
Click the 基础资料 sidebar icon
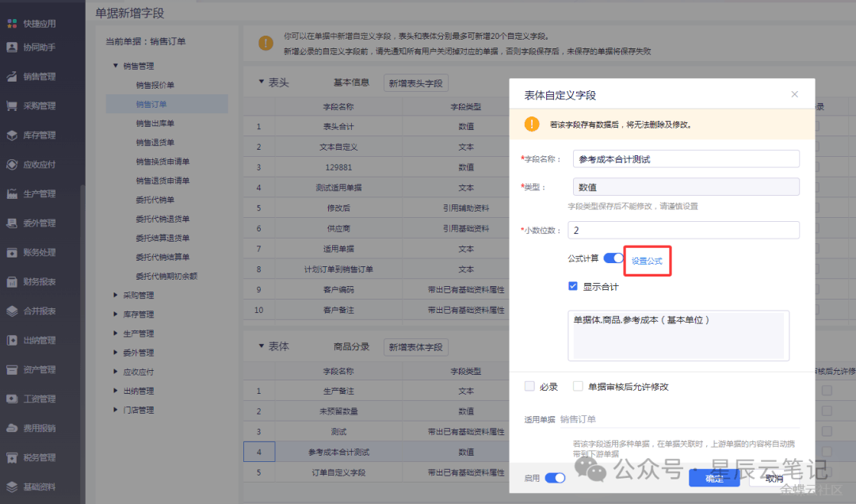pyautogui.click(x=12, y=487)
